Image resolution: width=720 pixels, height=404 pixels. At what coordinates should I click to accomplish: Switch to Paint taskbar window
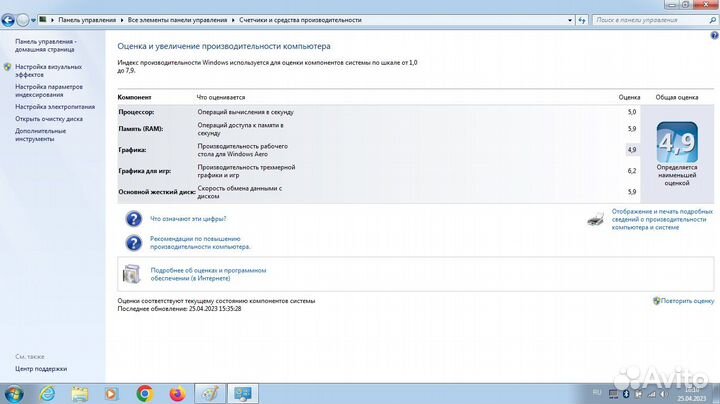pos(210,394)
